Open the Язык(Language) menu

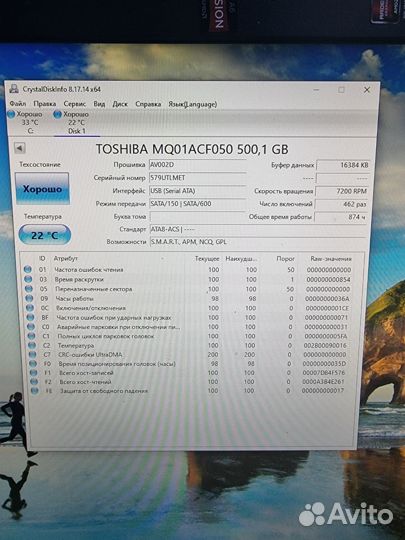click(x=193, y=104)
